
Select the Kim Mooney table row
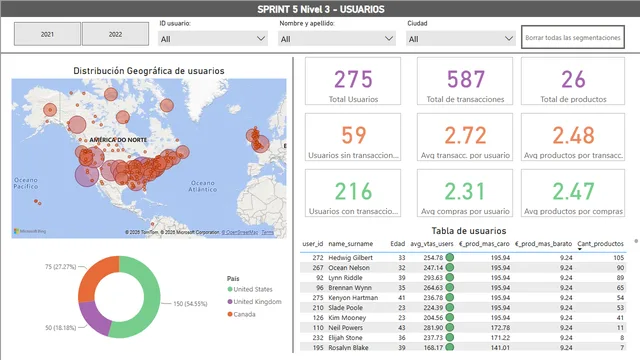tap(463, 318)
